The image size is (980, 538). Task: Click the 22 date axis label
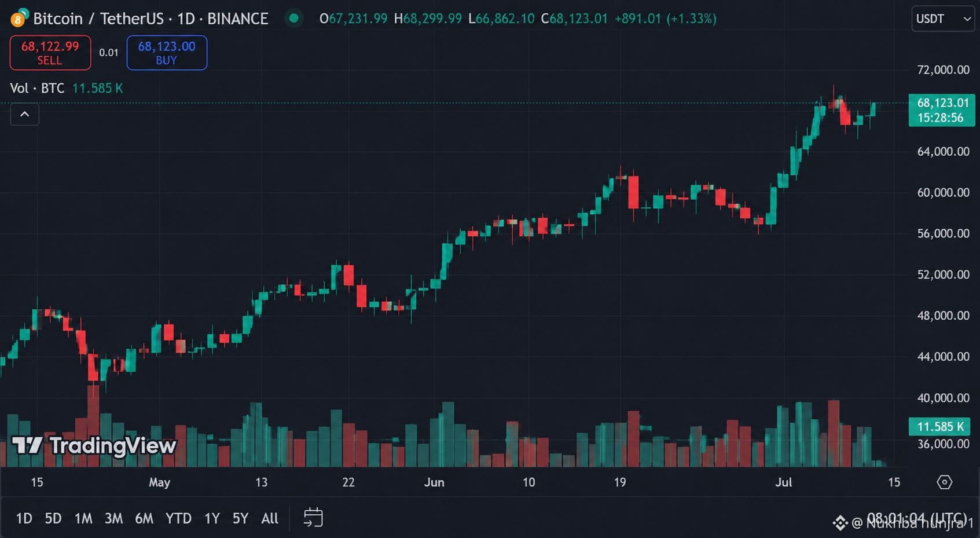pyautogui.click(x=348, y=482)
